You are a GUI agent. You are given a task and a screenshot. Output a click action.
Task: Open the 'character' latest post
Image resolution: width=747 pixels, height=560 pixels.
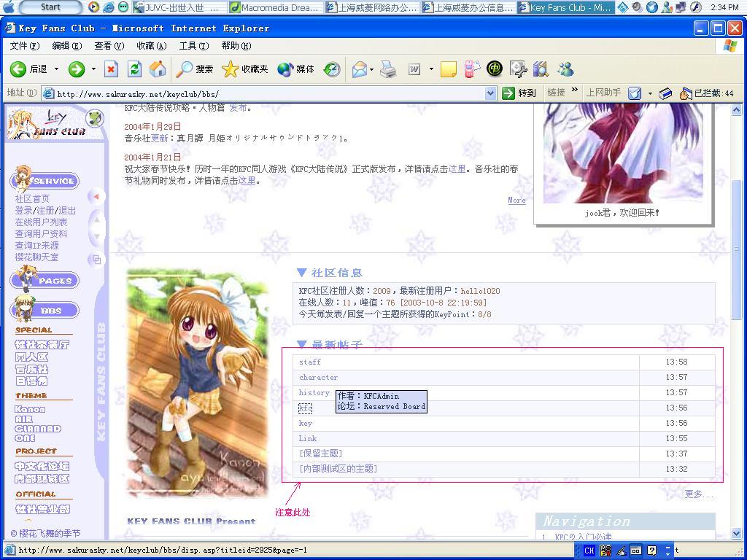318,377
